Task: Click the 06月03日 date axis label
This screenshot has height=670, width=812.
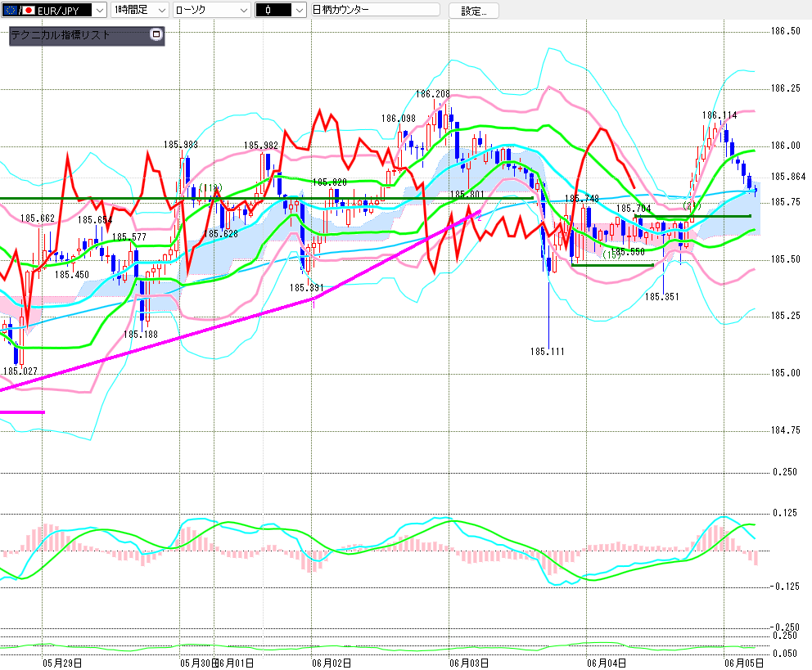Action: (469, 663)
